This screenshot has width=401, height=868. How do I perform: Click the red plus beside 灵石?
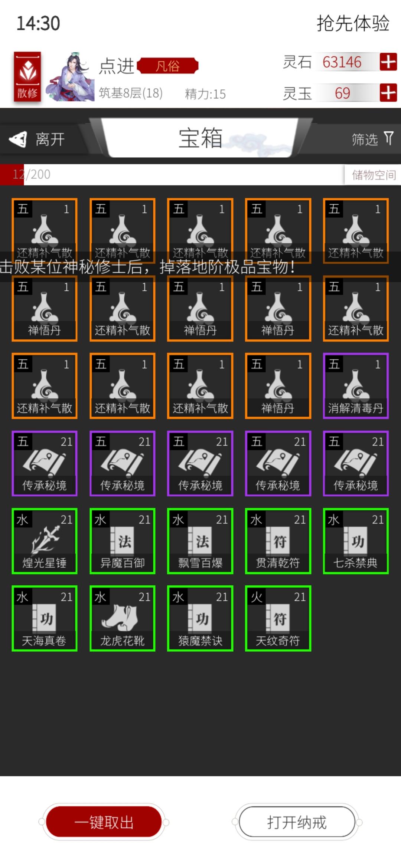[388, 62]
